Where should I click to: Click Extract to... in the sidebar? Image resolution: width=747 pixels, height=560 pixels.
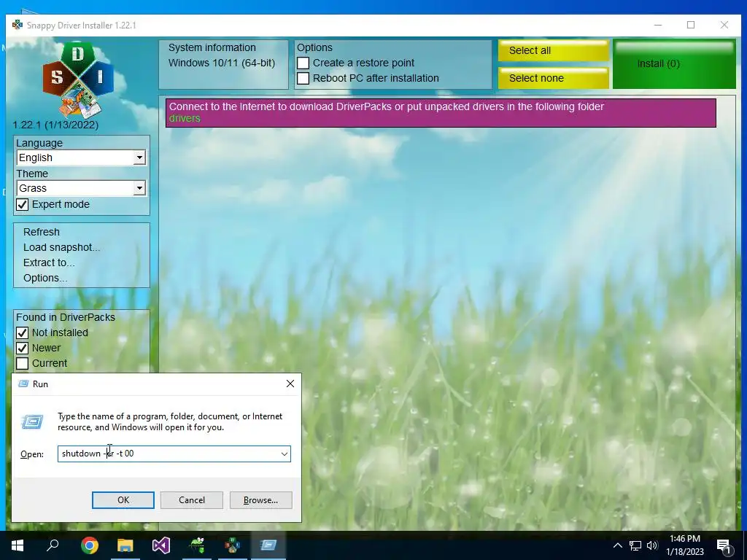49,262
